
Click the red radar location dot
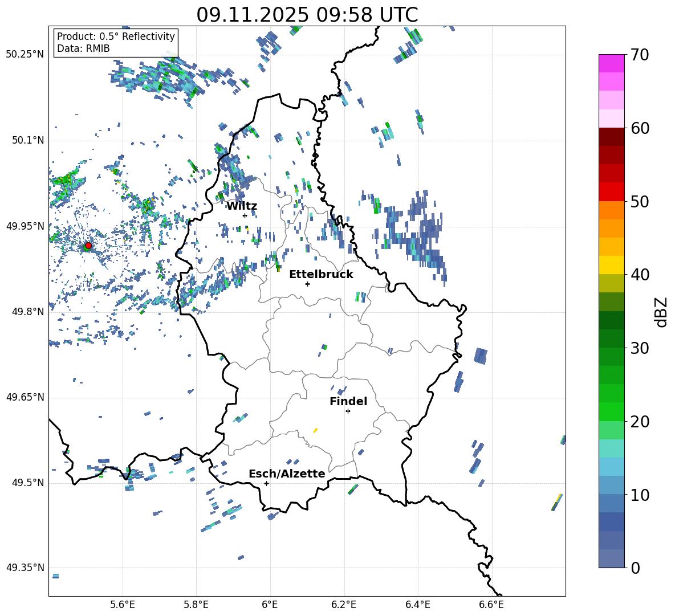[x=88, y=245]
